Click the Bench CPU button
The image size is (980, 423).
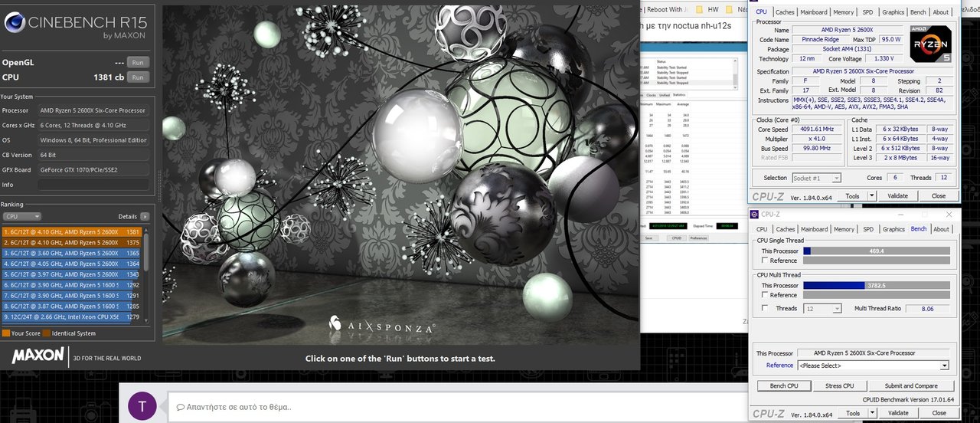pos(783,386)
